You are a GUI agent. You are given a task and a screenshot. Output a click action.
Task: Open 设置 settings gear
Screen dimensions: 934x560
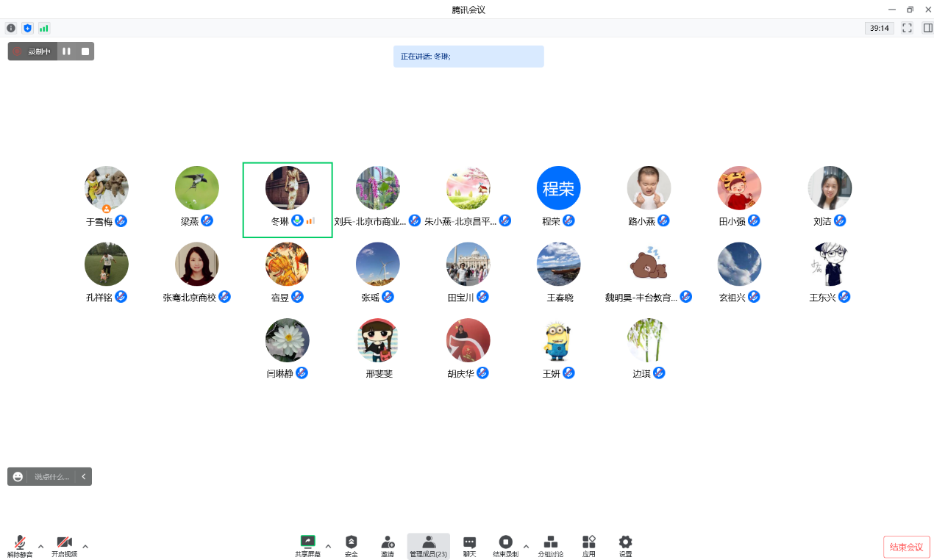pos(625,546)
